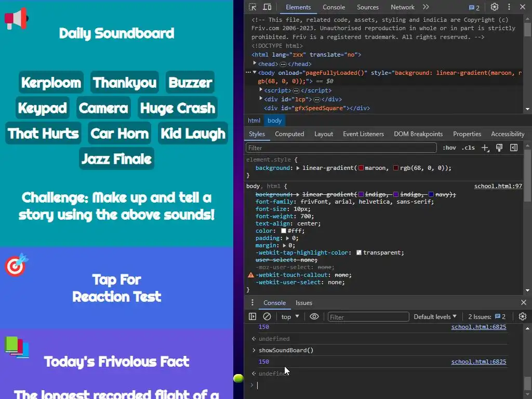The image size is (532, 399).
Task: Click the navy color swatch
Action: click(x=431, y=194)
